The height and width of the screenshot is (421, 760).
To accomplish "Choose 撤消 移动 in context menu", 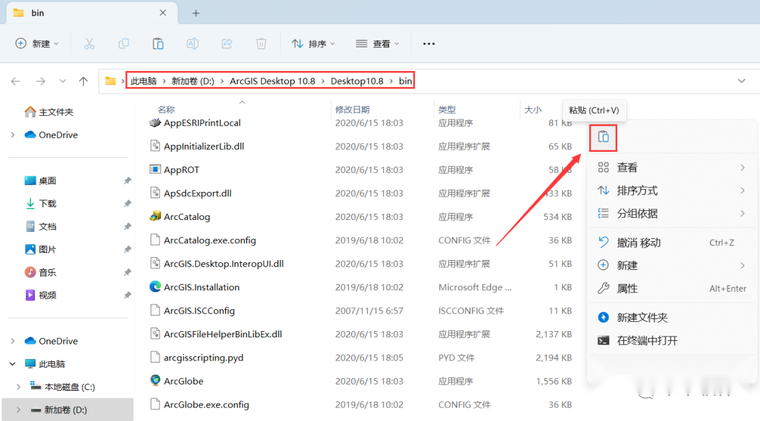I will (x=672, y=243).
